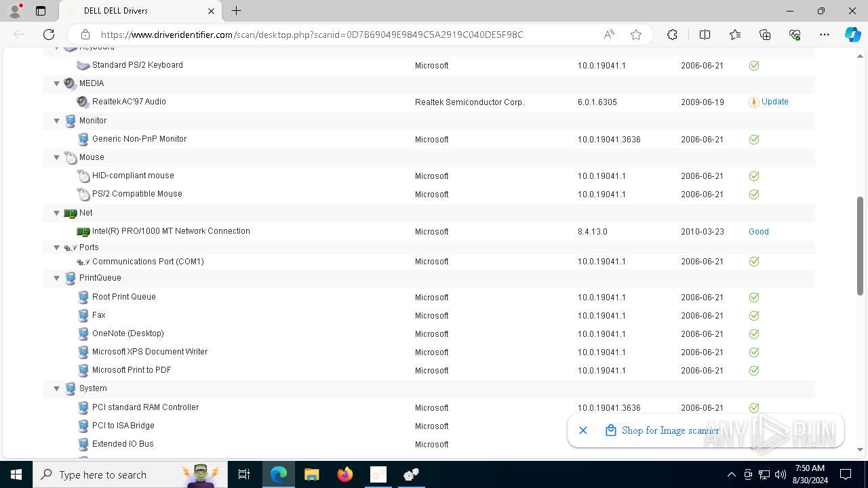Click the Intel PRO/1000 network card icon

pyautogui.click(x=83, y=231)
